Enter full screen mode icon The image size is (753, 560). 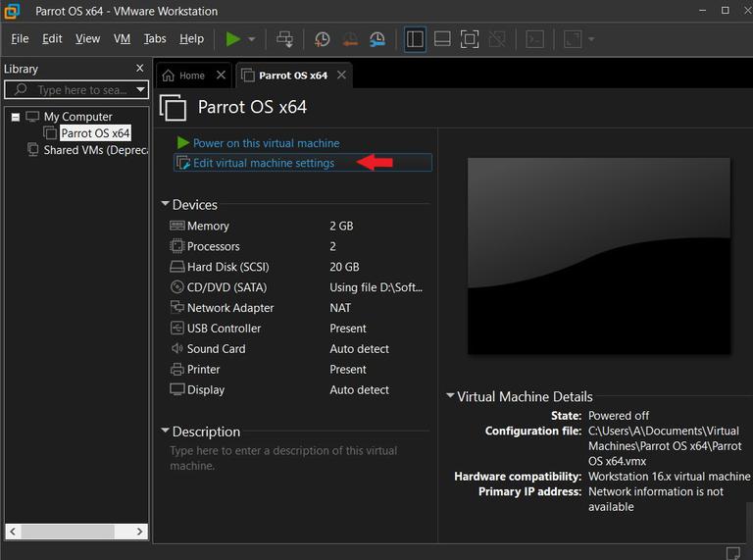[470, 39]
